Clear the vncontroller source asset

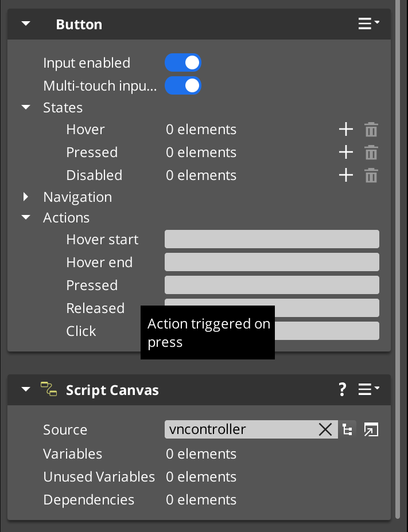coord(325,429)
